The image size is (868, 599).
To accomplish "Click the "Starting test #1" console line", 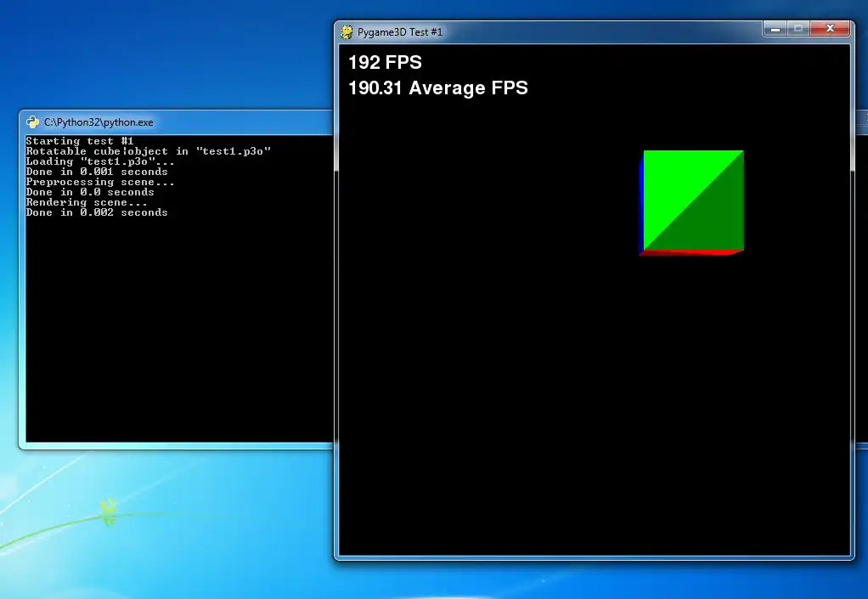I will click(80, 141).
